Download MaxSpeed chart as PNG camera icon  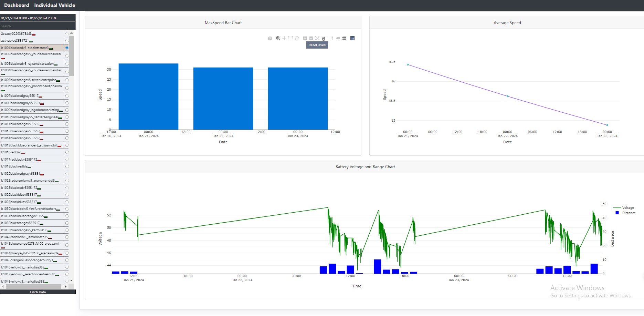[x=270, y=38]
